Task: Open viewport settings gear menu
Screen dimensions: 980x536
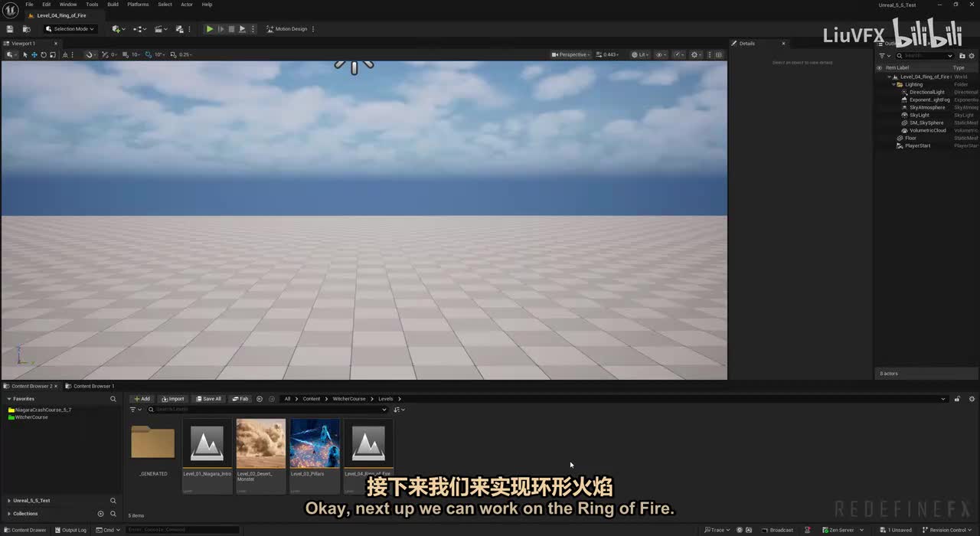Action: [696, 55]
